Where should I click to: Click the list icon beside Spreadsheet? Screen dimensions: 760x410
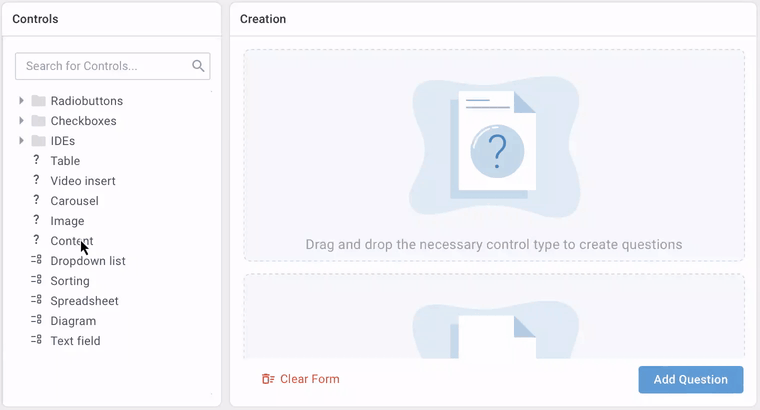pyautogui.click(x=36, y=300)
